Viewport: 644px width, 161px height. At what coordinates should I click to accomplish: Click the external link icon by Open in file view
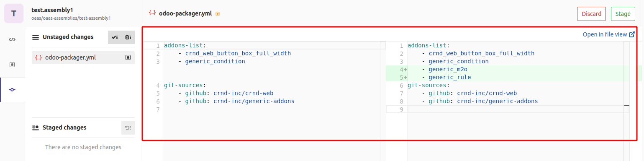[x=632, y=34]
